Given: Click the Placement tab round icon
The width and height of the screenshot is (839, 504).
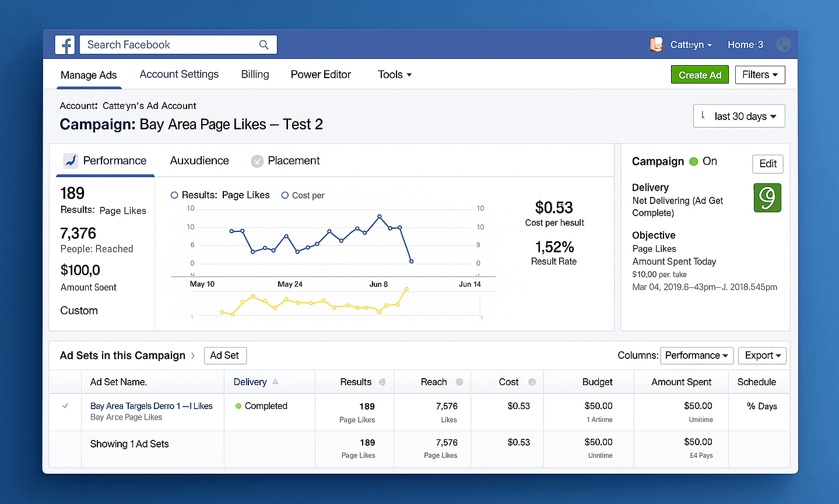Looking at the screenshot, I should click(257, 161).
